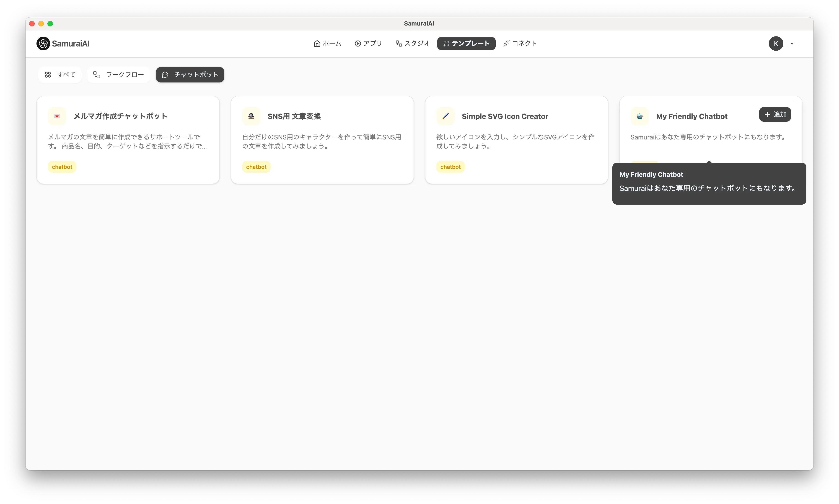Click the Simple SVG Icon Creator pen icon
The height and width of the screenshot is (504, 839).
pyautogui.click(x=445, y=116)
